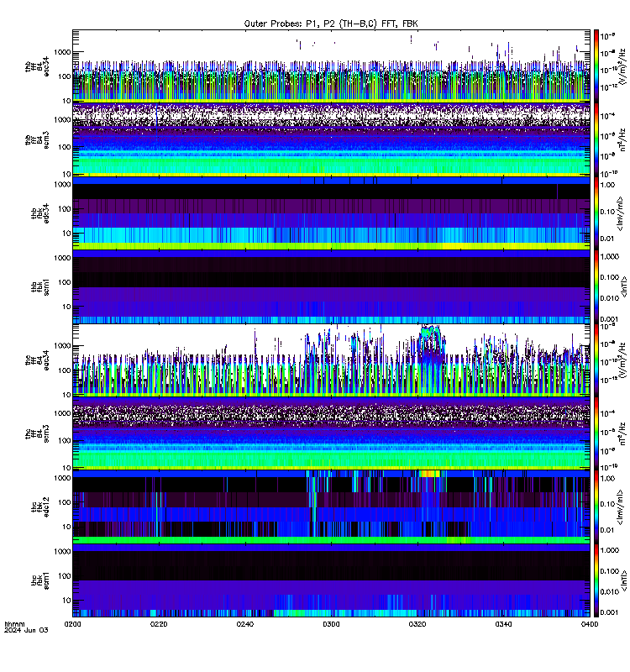The height and width of the screenshot is (672, 630).
Task: Click the '1000' y-axis tick of thc eac34 panel
Action: point(62,346)
